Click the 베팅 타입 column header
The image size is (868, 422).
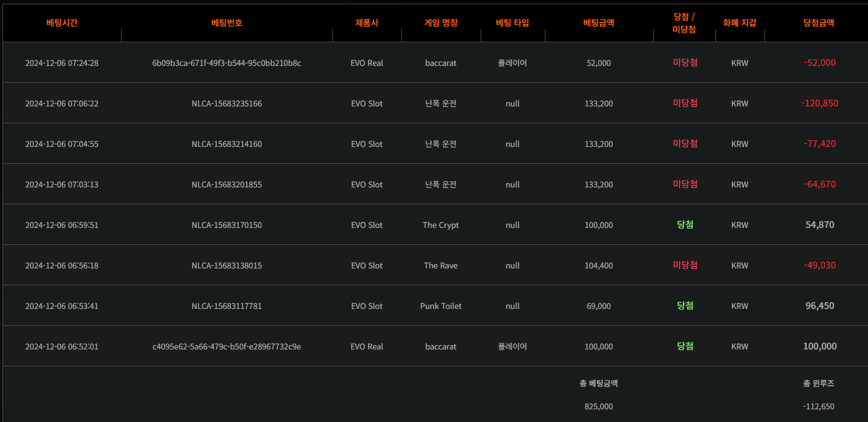point(513,23)
